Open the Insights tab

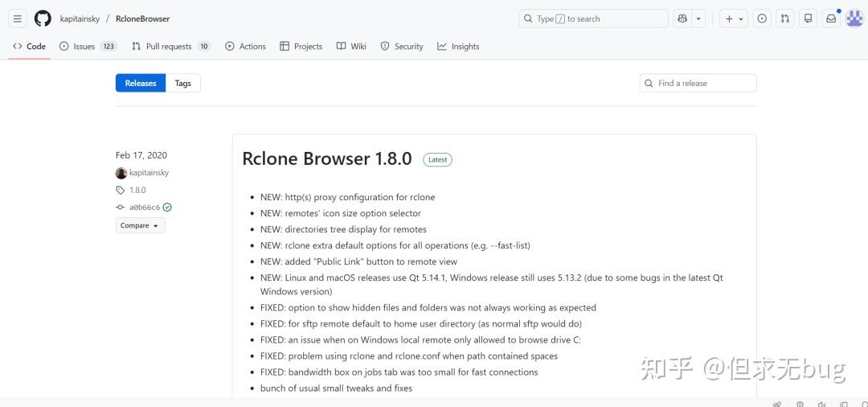(x=458, y=47)
